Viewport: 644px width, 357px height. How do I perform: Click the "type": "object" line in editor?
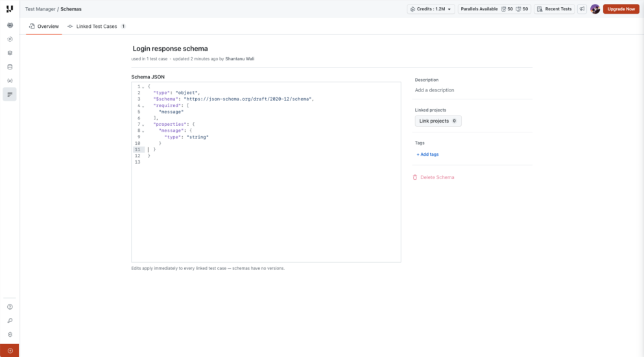point(176,93)
